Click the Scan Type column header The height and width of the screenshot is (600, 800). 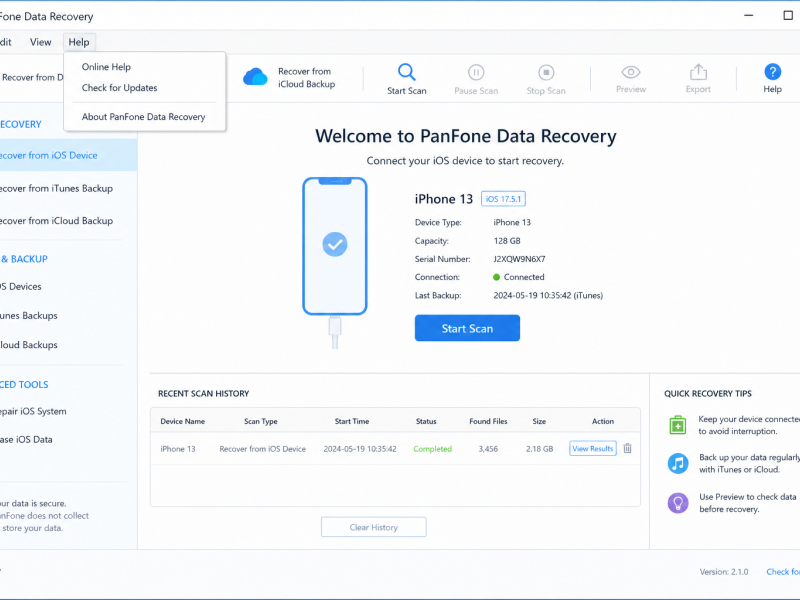[x=261, y=421]
